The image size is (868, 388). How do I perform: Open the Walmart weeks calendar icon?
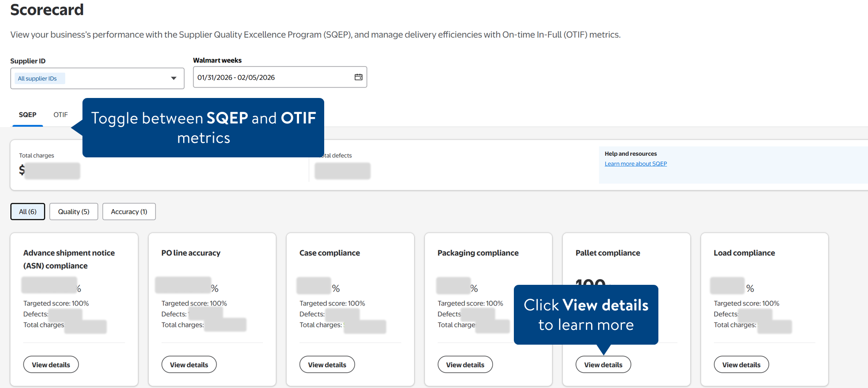coord(358,77)
